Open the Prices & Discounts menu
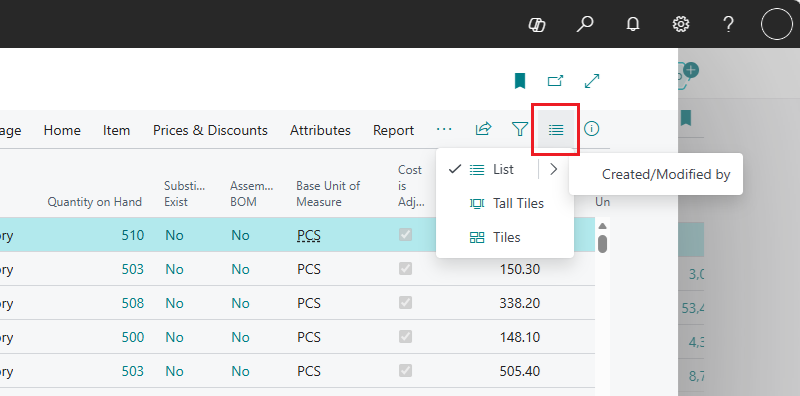 pos(210,131)
